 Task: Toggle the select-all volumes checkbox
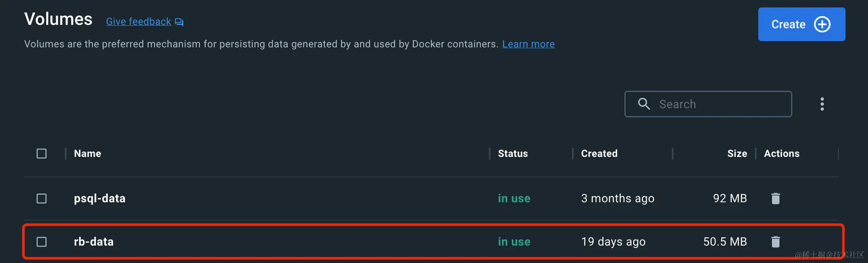[x=42, y=153]
